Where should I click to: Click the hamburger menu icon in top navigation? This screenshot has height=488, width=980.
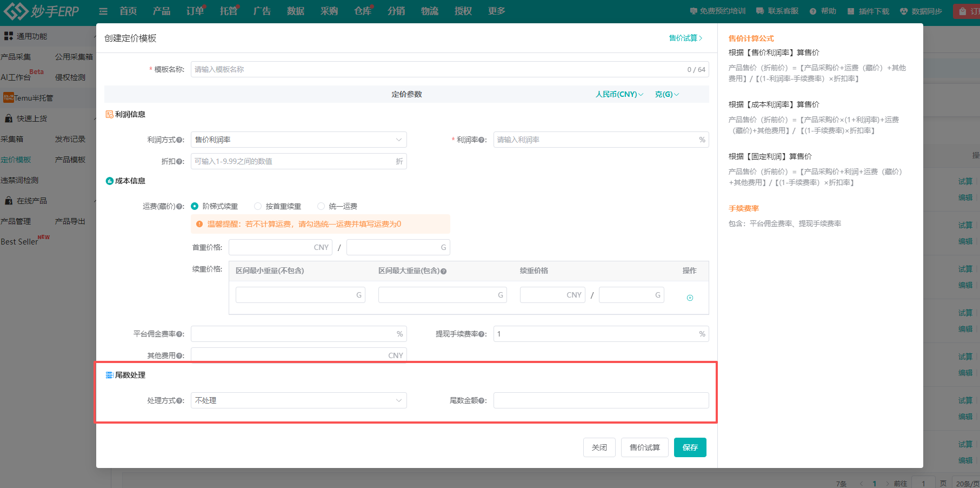coord(103,11)
